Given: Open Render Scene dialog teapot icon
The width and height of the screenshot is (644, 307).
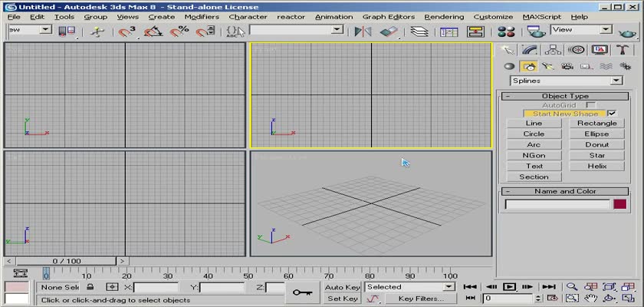Looking at the screenshot, I should [537, 31].
